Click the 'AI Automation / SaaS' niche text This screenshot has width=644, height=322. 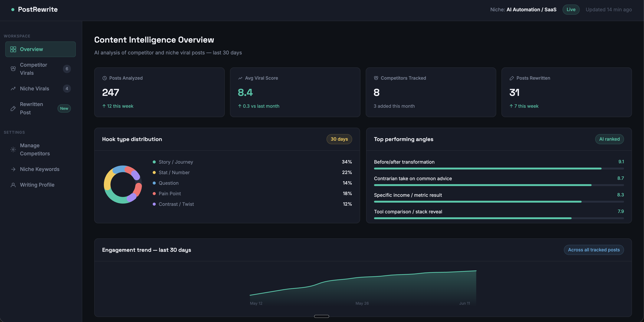pyautogui.click(x=531, y=9)
